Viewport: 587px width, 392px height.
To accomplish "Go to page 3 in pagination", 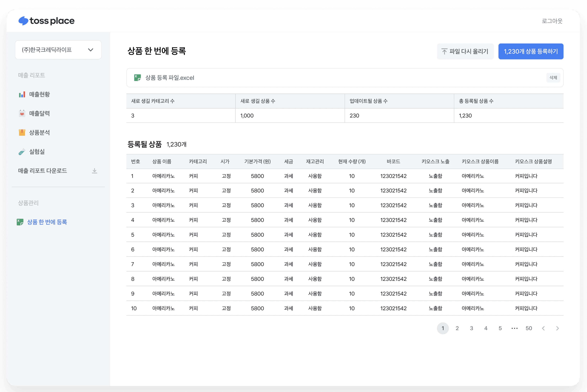I will point(471,328).
